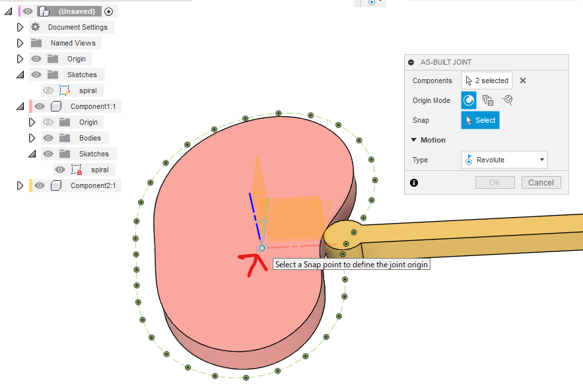Select the Simple origin mode icon
This screenshot has height=392, width=583.
468,100
